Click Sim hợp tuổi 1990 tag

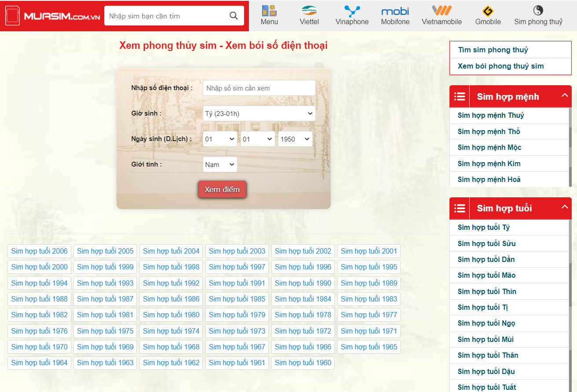(303, 283)
